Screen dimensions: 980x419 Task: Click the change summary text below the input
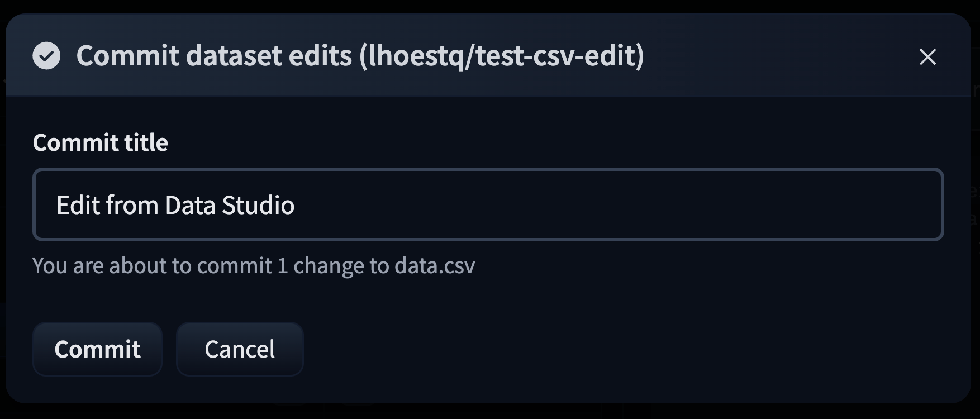coord(254,266)
